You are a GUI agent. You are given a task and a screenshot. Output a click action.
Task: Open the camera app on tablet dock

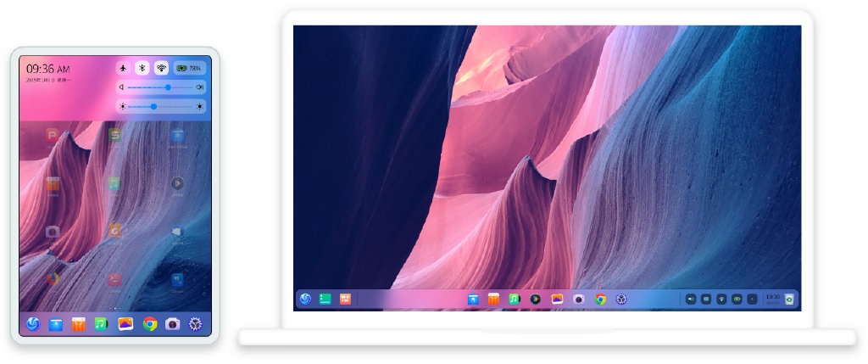(x=172, y=323)
